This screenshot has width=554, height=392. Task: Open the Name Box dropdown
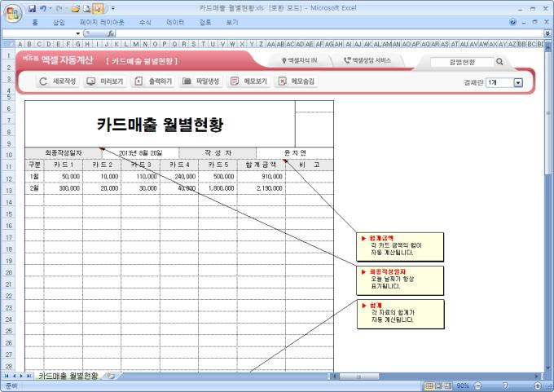(x=77, y=33)
